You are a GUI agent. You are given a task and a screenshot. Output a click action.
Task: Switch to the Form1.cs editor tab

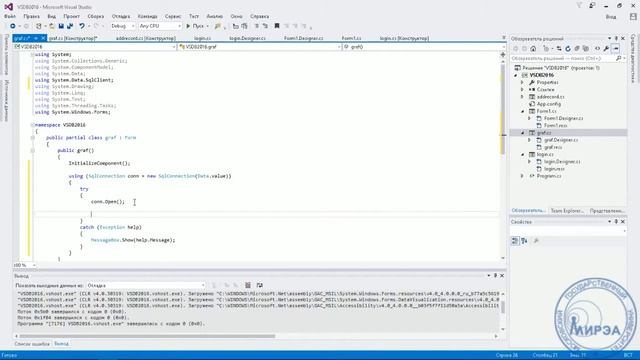pyautogui.click(x=351, y=38)
